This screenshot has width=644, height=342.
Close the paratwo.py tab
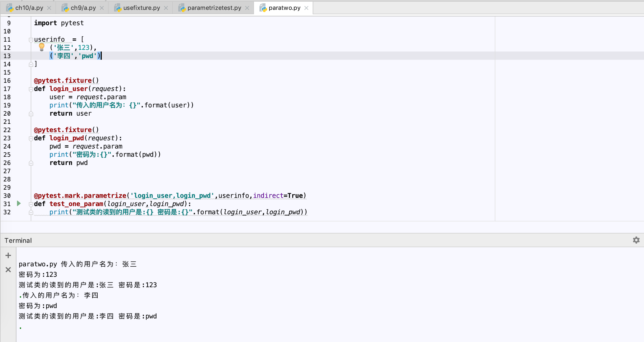point(306,8)
